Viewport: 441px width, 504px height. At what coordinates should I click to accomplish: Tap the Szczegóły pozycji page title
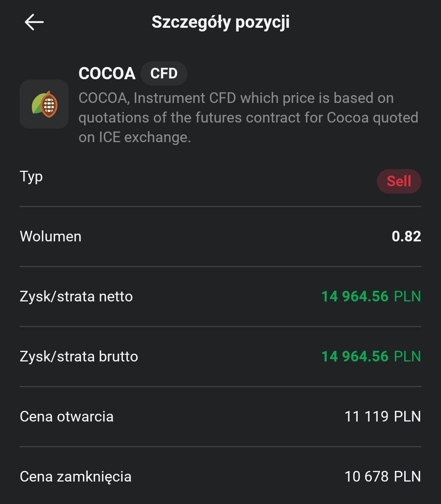[220, 22]
